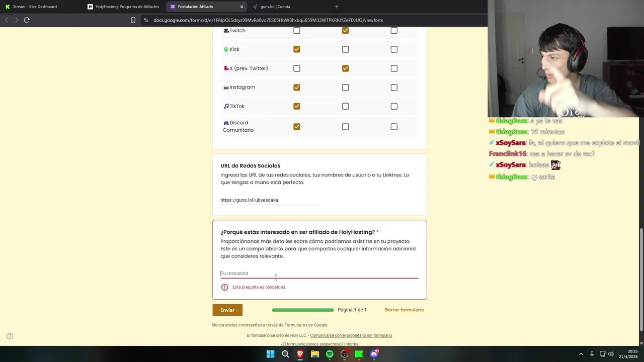Click the TikTok row music icon
The width and height of the screenshot is (644, 362).
click(226, 106)
